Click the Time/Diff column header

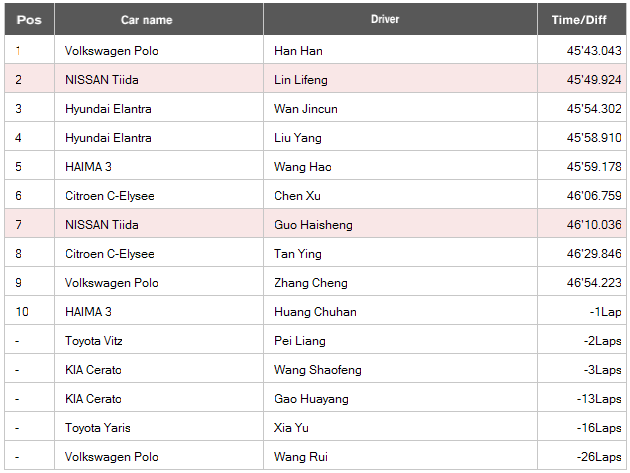pos(581,19)
